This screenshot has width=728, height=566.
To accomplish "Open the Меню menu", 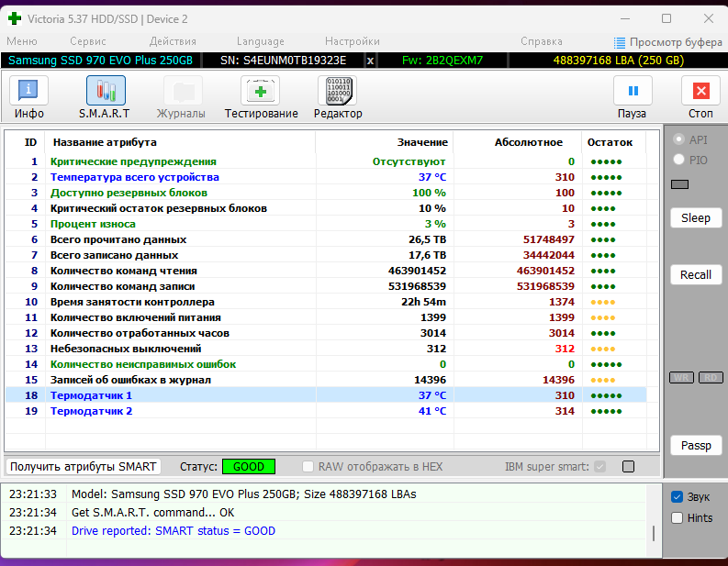I will (22, 41).
